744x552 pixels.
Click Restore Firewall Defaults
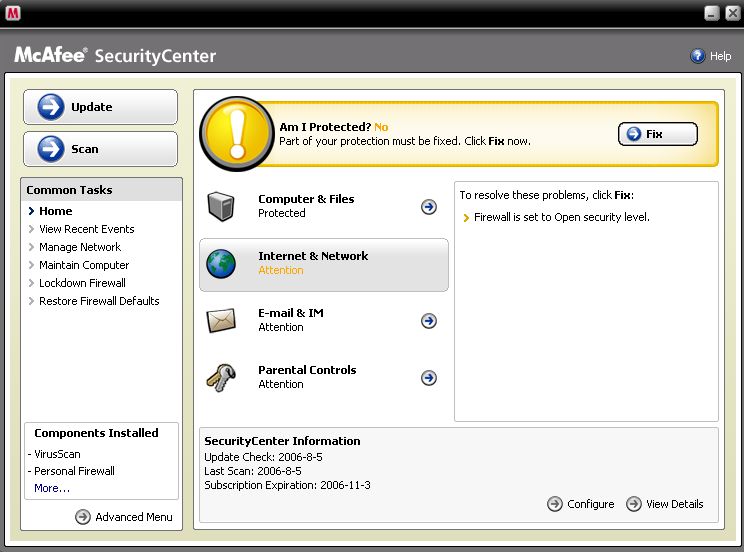point(99,301)
